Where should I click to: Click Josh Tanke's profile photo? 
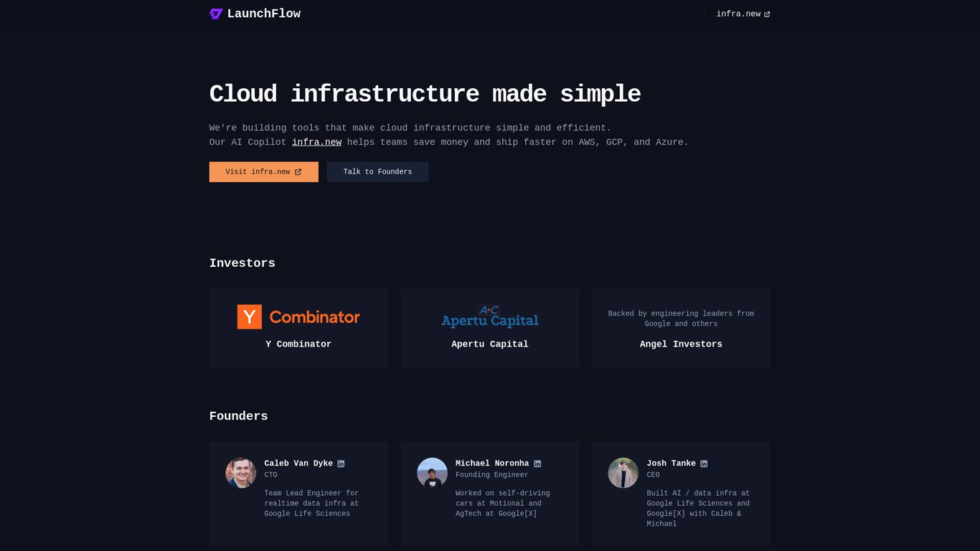[623, 473]
